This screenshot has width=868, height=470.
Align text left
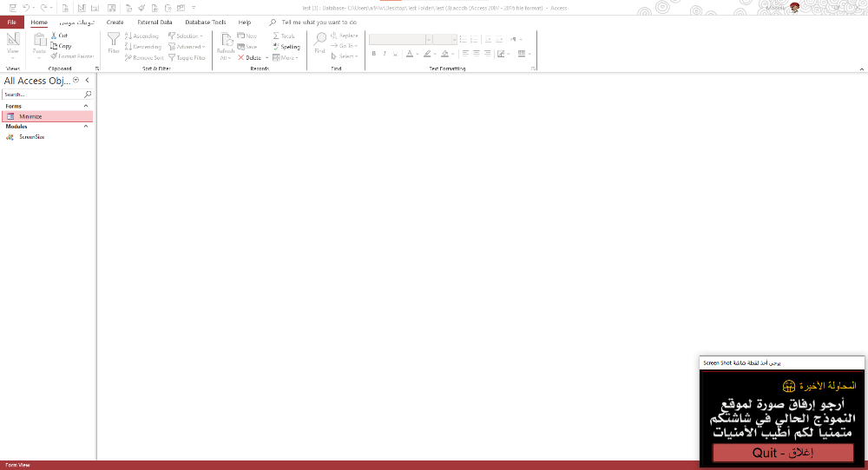(x=465, y=54)
